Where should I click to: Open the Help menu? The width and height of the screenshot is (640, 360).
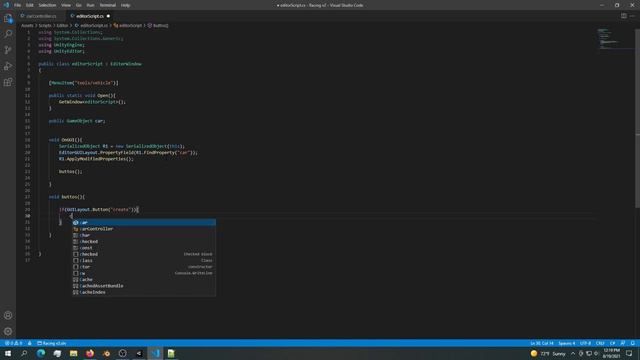click(125, 5)
